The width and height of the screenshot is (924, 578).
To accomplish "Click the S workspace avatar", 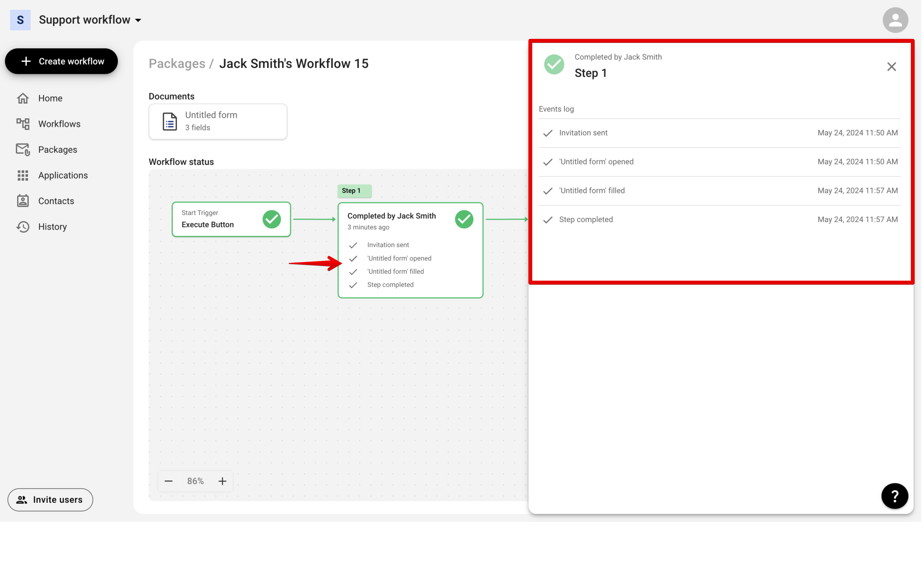I will 20,20.
